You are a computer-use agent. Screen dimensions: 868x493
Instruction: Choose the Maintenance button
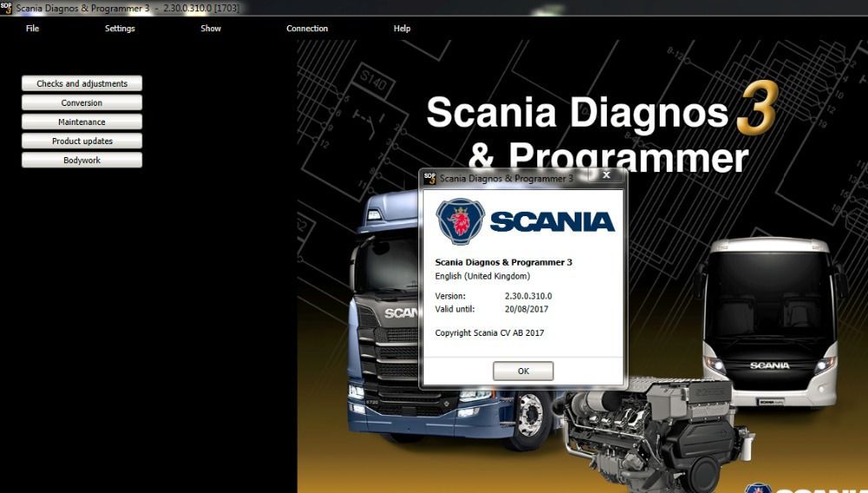pyautogui.click(x=82, y=122)
